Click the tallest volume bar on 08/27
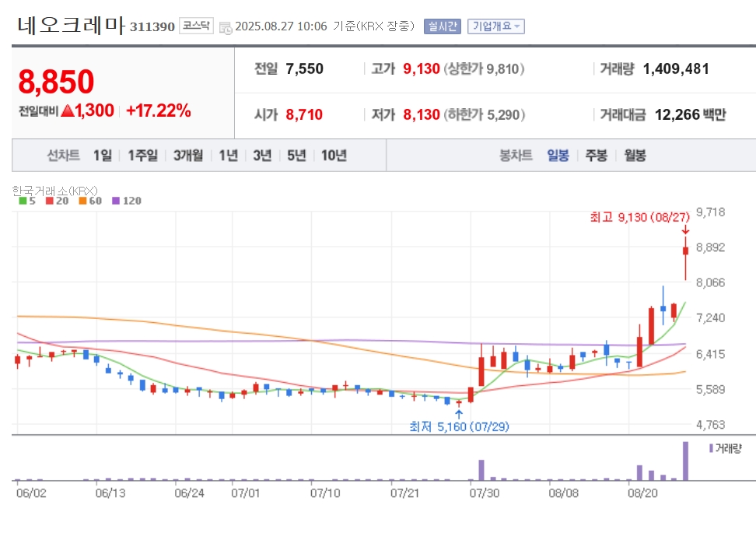Viewport: 756px width, 533px height. pyautogui.click(x=685, y=461)
